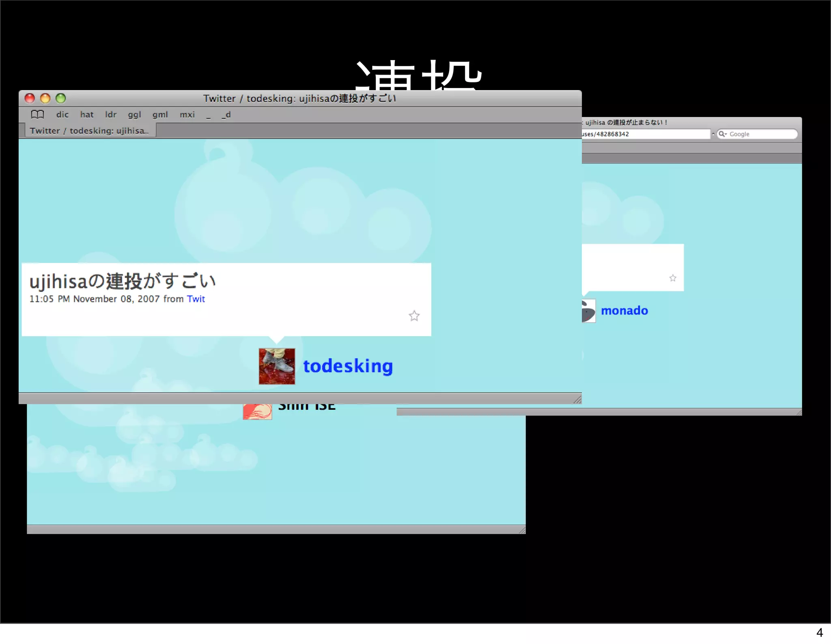Viewport: 831px width, 644px height.
Task: Follow the monado username link
Action: point(624,311)
